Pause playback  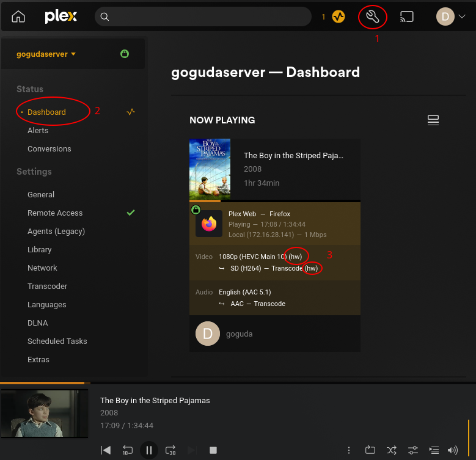pyautogui.click(x=148, y=450)
